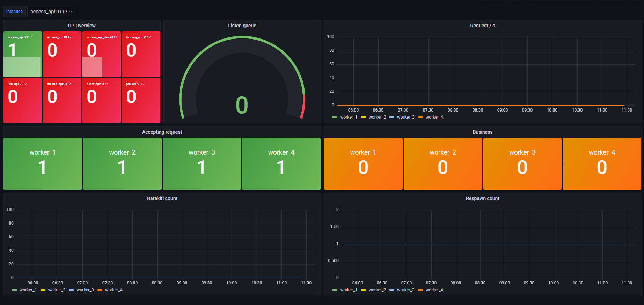
Task: Select the green access_api:9117 stat tile
Action: 23,54
